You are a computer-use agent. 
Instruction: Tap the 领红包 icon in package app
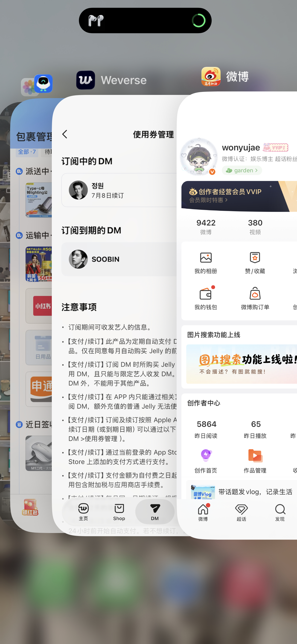pos(30,507)
